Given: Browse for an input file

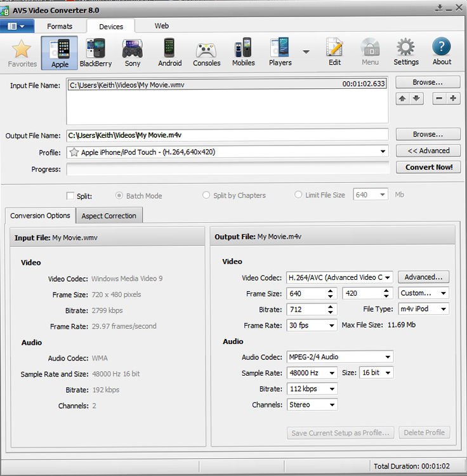Looking at the screenshot, I should click(x=428, y=83).
